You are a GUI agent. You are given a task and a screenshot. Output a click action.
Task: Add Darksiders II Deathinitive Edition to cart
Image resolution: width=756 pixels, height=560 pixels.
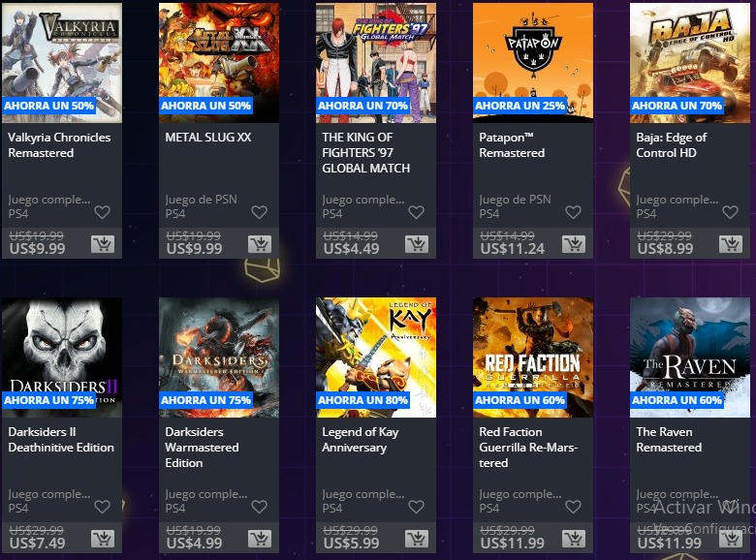103,539
